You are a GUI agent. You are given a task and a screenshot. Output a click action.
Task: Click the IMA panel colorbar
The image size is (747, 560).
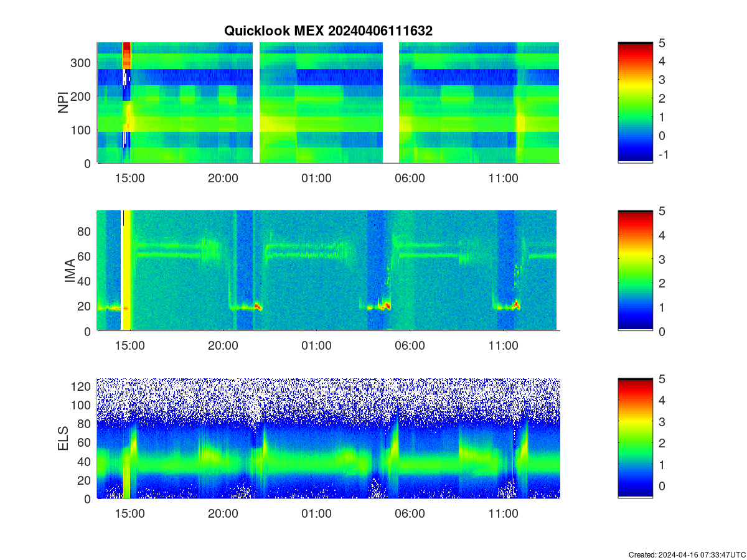click(x=635, y=271)
